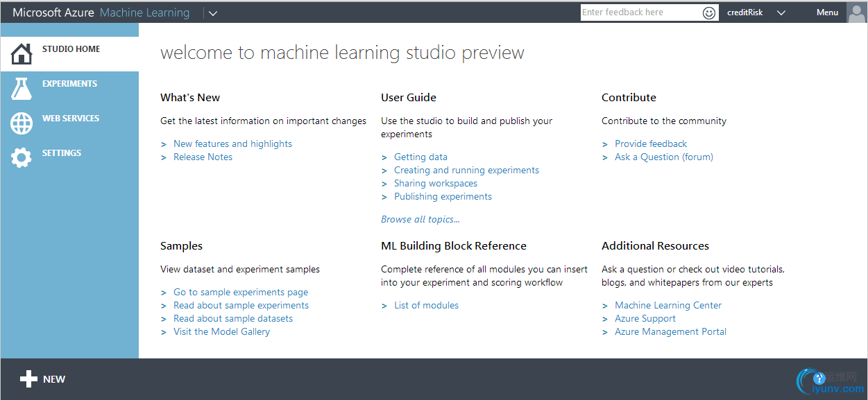
Task: Click the ML Building Block Reference heading
Action: (x=454, y=246)
